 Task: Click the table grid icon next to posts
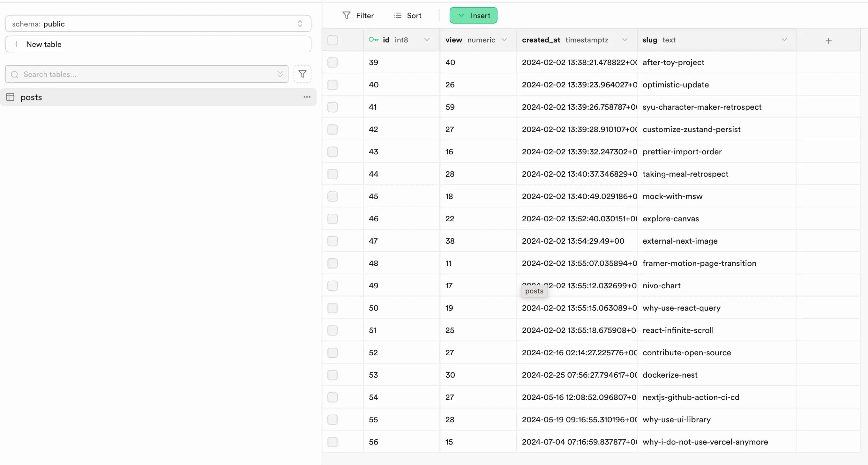pos(11,97)
